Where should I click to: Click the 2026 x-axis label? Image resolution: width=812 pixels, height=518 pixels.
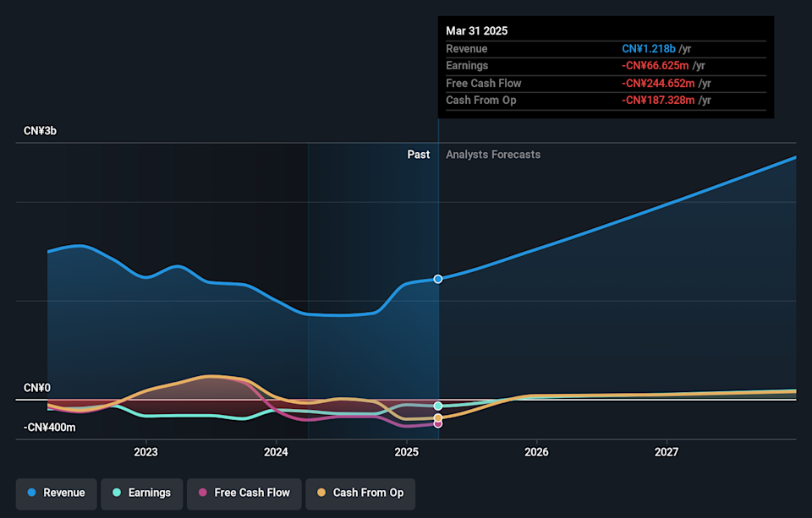[536, 451]
